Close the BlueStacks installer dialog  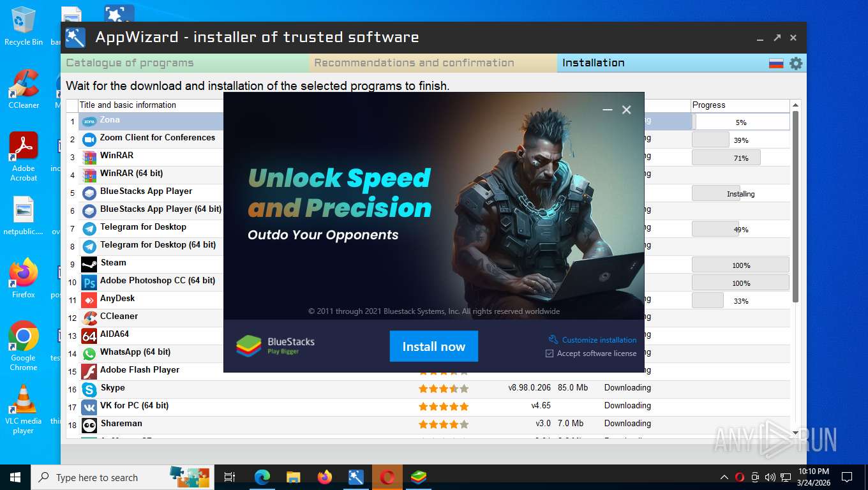(x=627, y=110)
